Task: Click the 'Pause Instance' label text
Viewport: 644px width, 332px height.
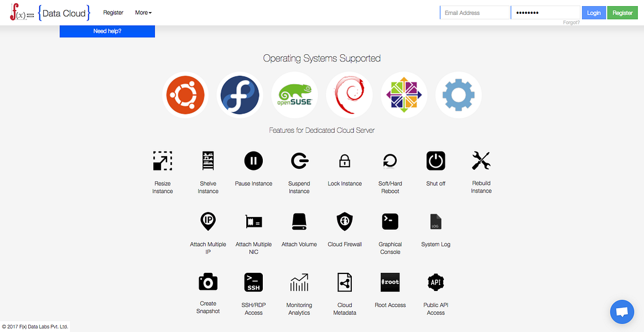Action: point(253,184)
